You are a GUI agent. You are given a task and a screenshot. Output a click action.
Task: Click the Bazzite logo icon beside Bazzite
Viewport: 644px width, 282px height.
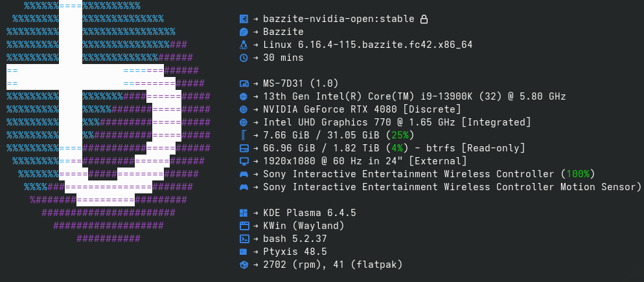(244, 32)
